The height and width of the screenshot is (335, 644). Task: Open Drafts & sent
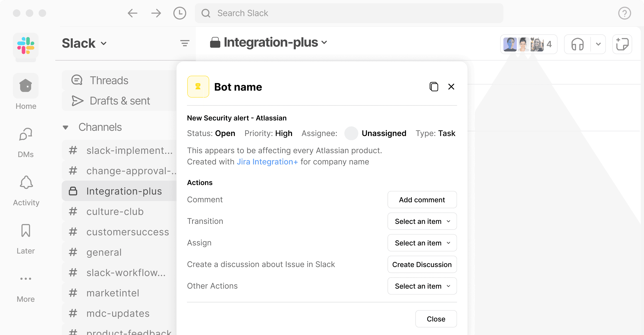click(119, 101)
